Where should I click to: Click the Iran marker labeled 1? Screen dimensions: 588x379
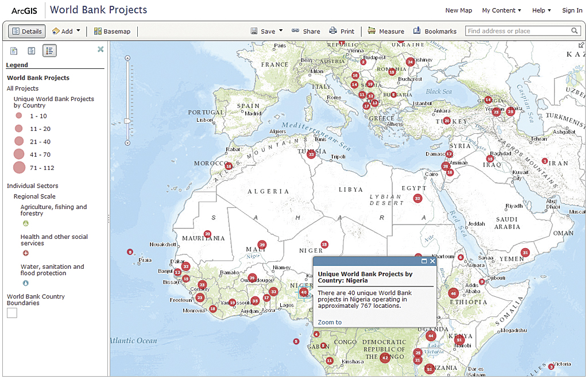coord(544,161)
